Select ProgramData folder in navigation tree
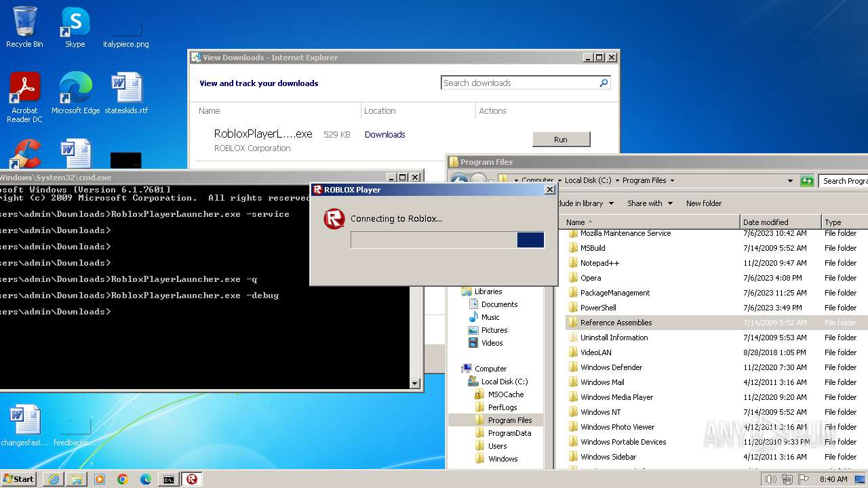Viewport: 868px width, 488px height. (x=509, y=433)
